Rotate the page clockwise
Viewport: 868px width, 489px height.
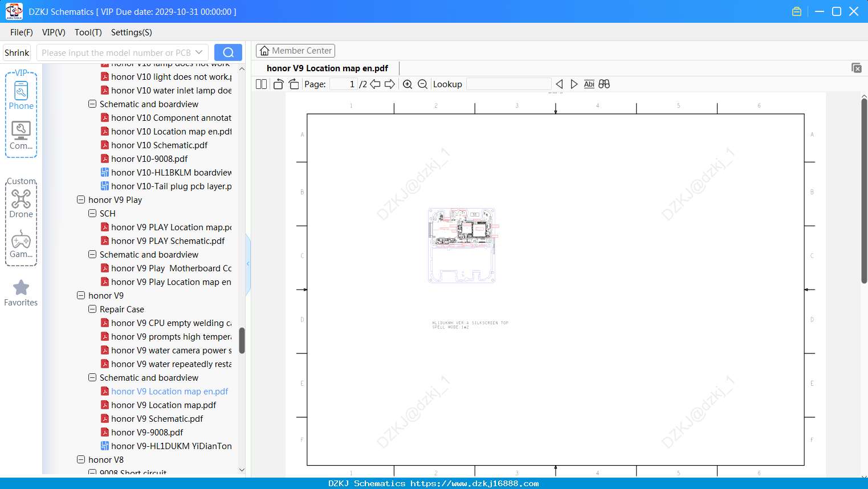pos(294,84)
